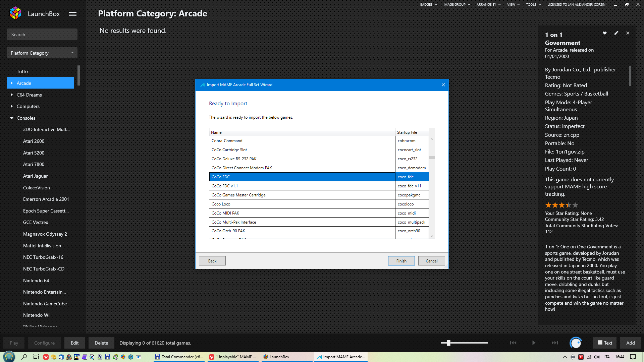
Task: Expand the Arcade category arrow
Action: click(12, 83)
